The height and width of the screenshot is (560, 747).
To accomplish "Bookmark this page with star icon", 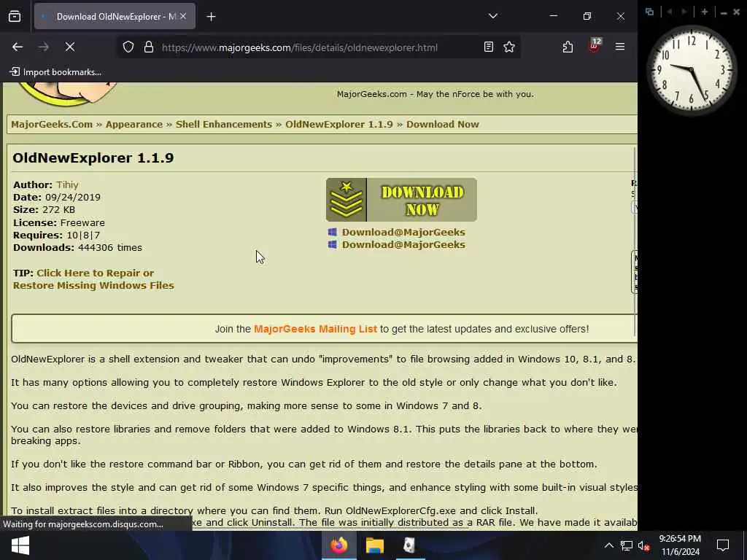I will [x=509, y=47].
